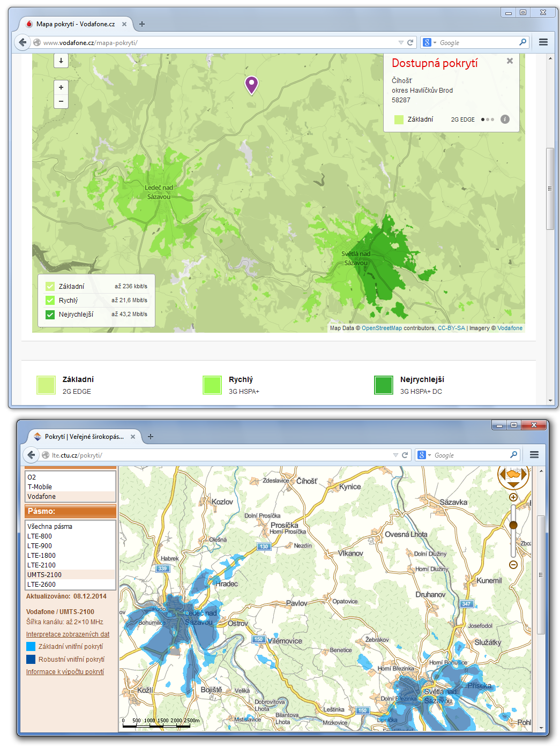Close the Mapa pokrytí tab
560x748 pixels.
click(x=124, y=24)
